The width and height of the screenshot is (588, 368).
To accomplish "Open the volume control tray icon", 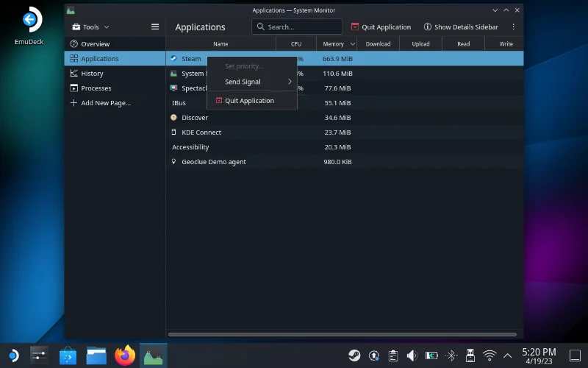I will [412, 355].
